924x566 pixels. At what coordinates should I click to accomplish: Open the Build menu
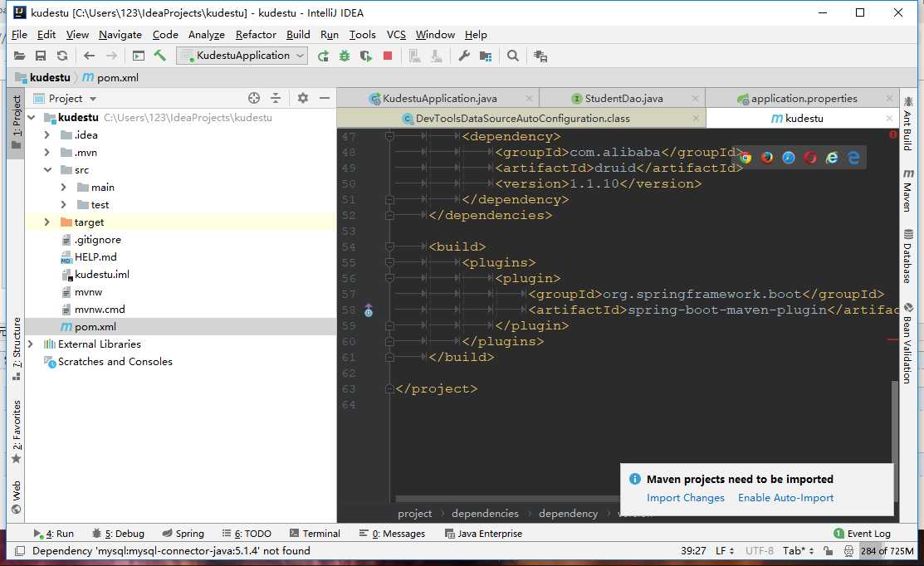(298, 35)
